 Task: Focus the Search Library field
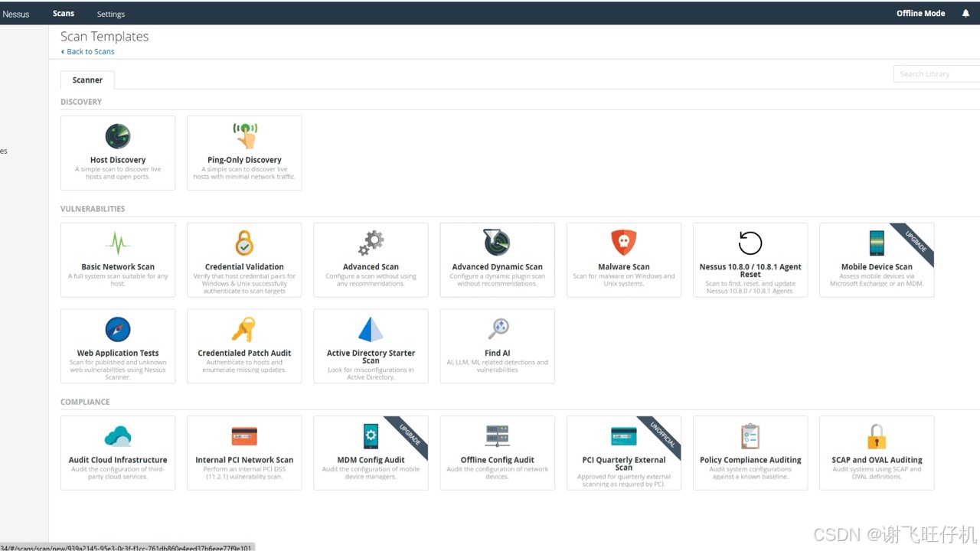pos(937,73)
